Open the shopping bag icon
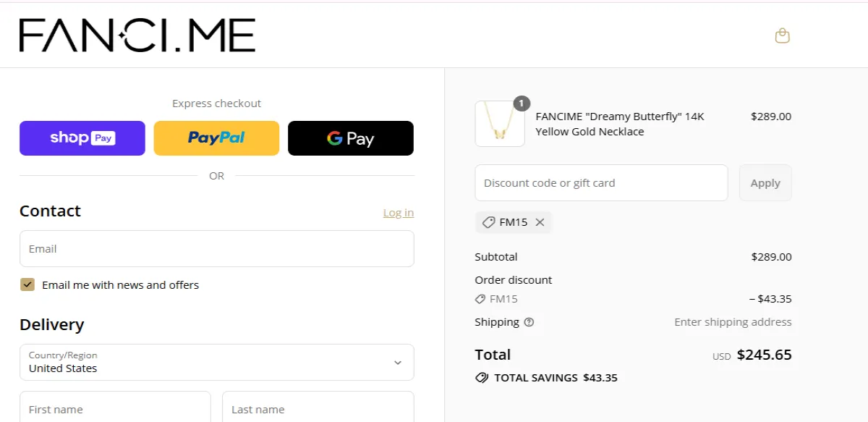 tap(782, 34)
